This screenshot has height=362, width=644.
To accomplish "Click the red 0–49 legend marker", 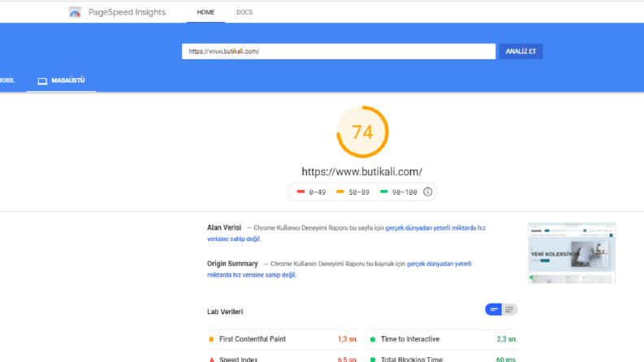I will pyautogui.click(x=300, y=192).
